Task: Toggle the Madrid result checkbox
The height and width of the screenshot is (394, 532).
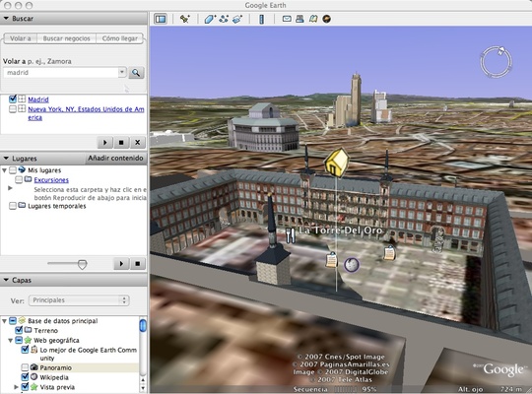Action: click(13, 99)
